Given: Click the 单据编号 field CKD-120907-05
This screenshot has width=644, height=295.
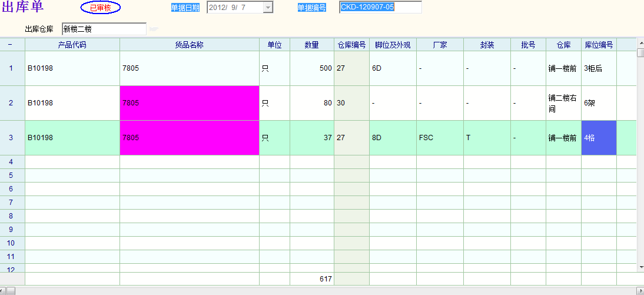Looking at the screenshot, I should [x=380, y=8].
